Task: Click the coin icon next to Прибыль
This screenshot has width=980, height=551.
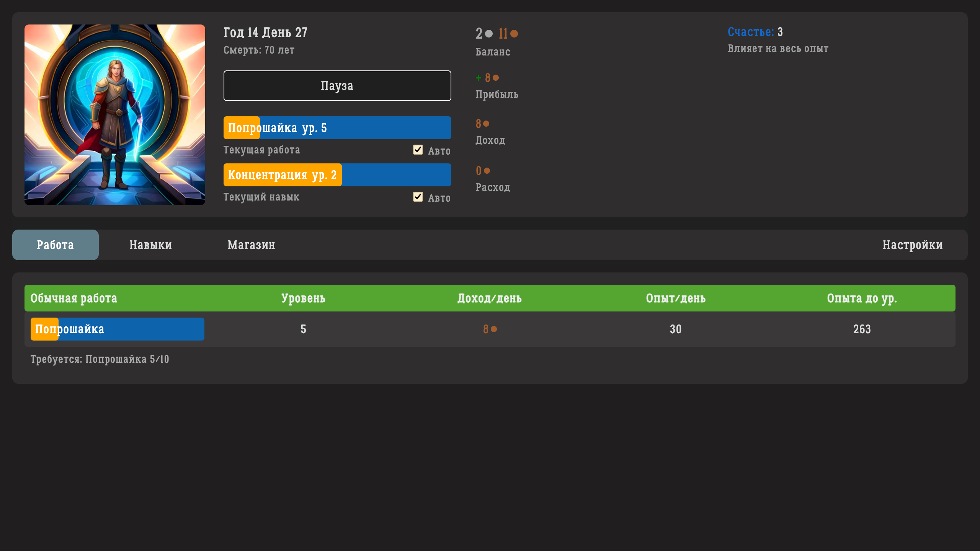Action: click(496, 77)
